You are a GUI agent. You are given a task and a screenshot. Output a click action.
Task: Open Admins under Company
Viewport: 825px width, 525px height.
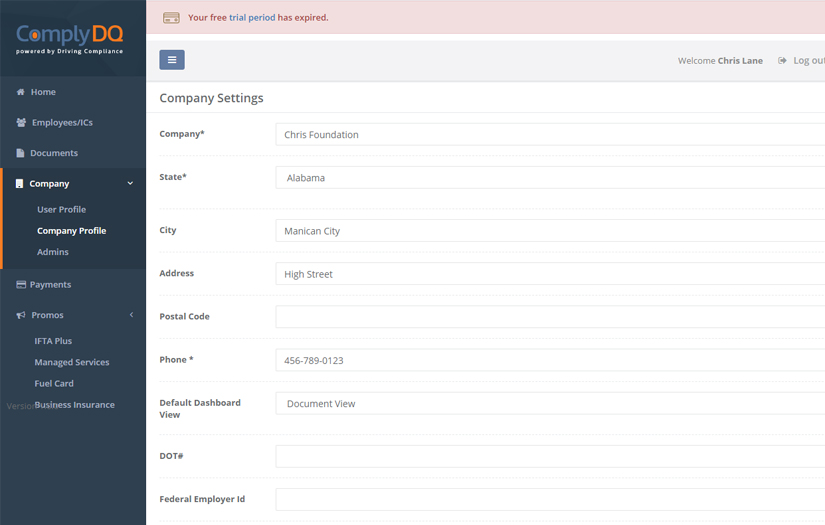coord(53,252)
